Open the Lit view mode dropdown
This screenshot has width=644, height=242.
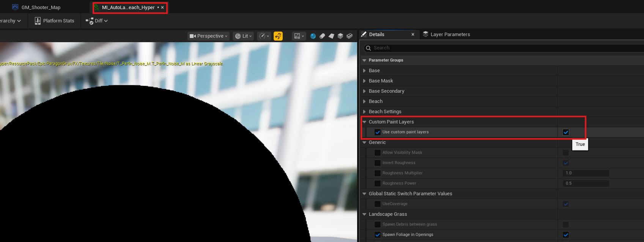(x=243, y=36)
